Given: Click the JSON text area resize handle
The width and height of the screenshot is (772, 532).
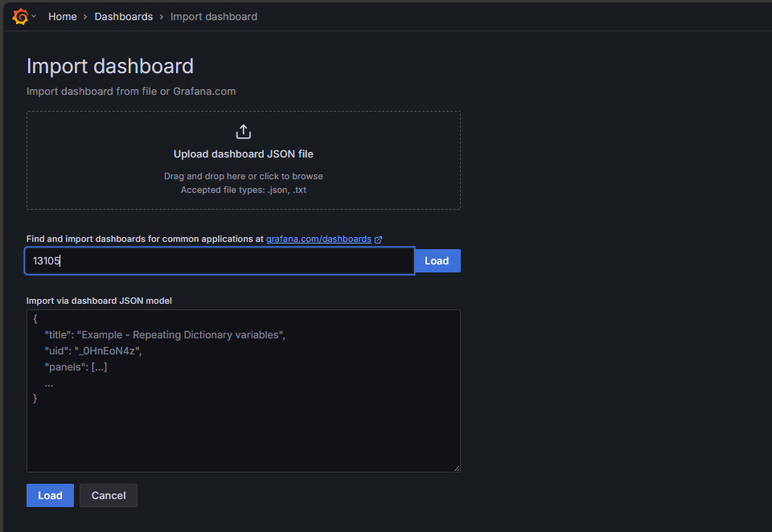Looking at the screenshot, I should point(456,468).
